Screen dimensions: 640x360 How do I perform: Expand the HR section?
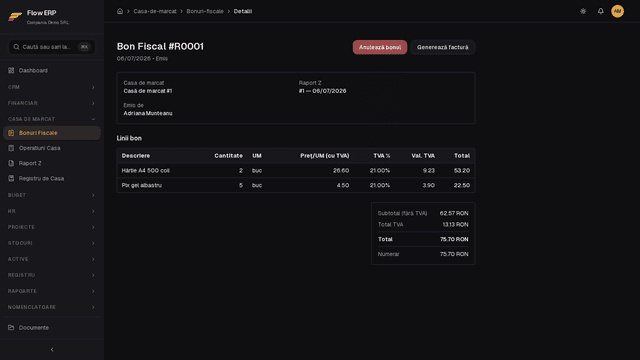point(52,211)
